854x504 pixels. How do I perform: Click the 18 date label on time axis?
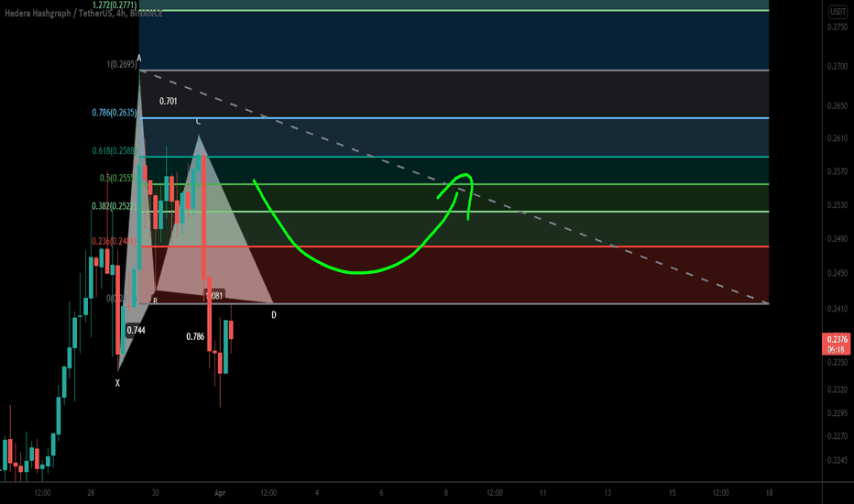769,493
